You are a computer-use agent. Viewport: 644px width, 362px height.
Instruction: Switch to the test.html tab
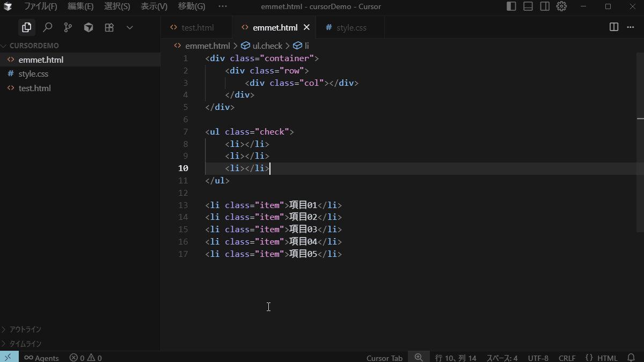tap(196, 27)
